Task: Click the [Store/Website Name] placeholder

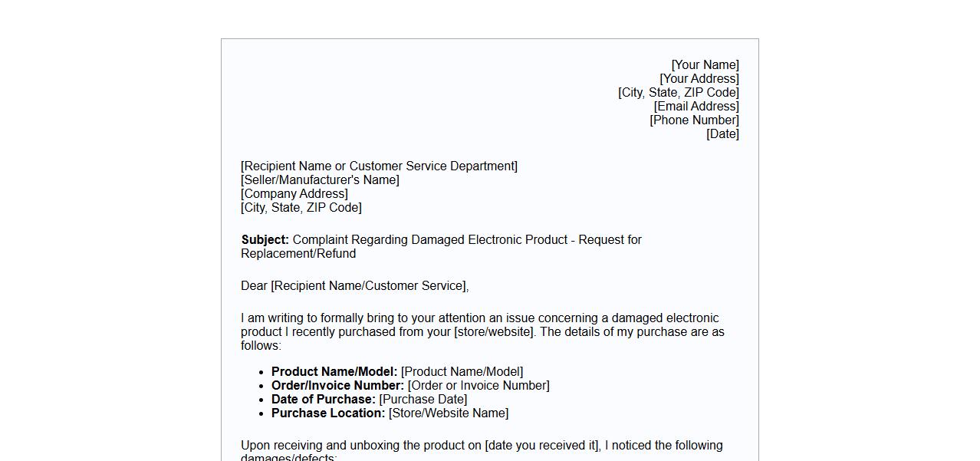Action: pos(449,413)
